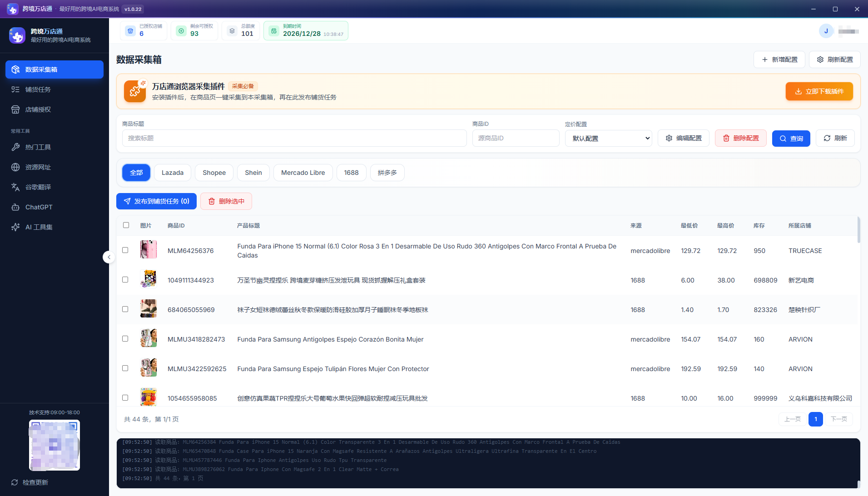Viewport: 868px width, 496px height.
Task: Click 检查更新 refresh icon
Action: (x=15, y=482)
